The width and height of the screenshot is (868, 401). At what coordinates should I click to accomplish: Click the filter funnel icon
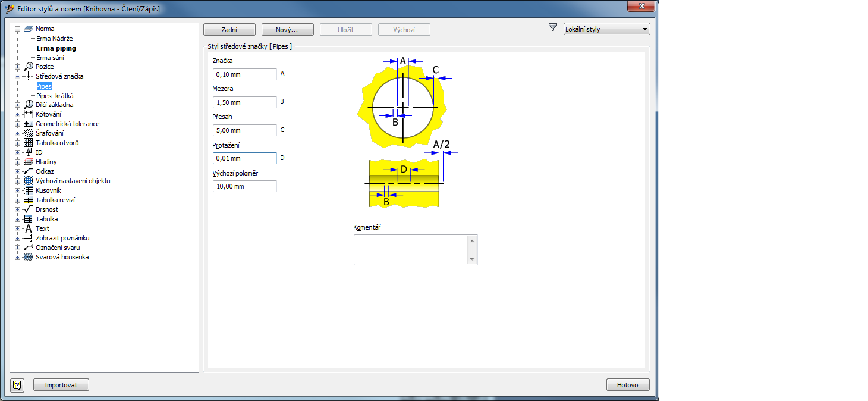[553, 28]
